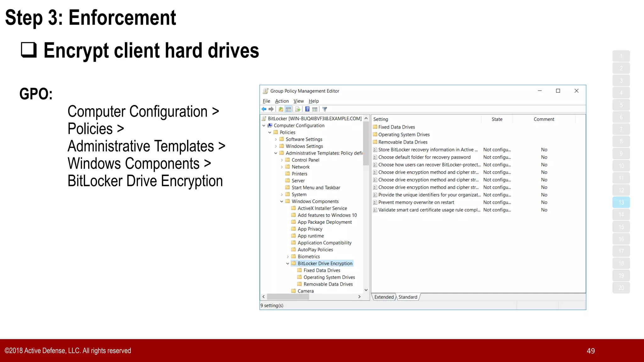Select ActiveX Installer Service folder
Image resolution: width=644 pixels, height=362 pixels.
coord(322,208)
